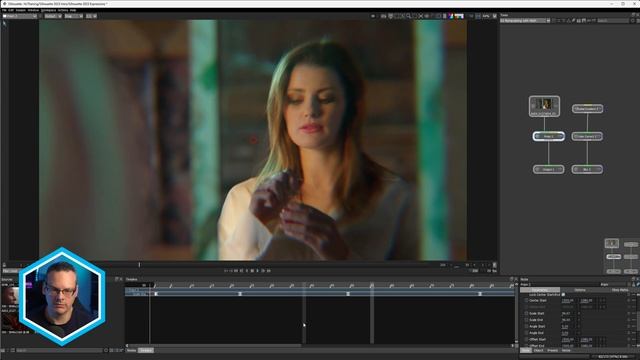The height and width of the screenshot is (360, 640).
Task: Open the Session menu
Action: [20, 10]
